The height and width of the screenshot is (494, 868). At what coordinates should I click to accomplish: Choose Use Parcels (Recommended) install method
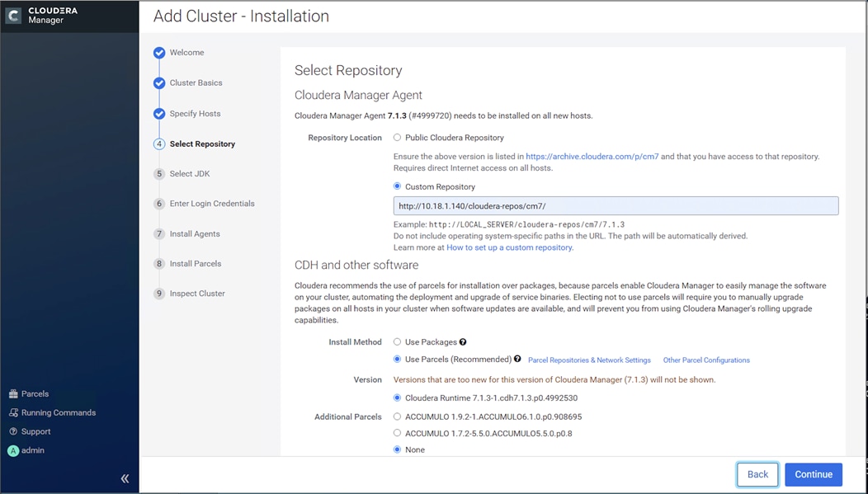(397, 359)
